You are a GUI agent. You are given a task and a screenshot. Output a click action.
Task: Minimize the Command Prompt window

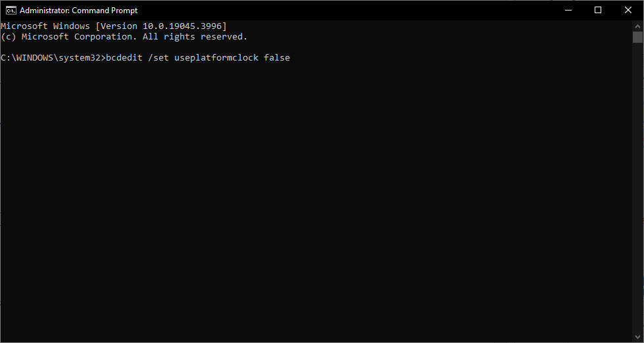568,10
